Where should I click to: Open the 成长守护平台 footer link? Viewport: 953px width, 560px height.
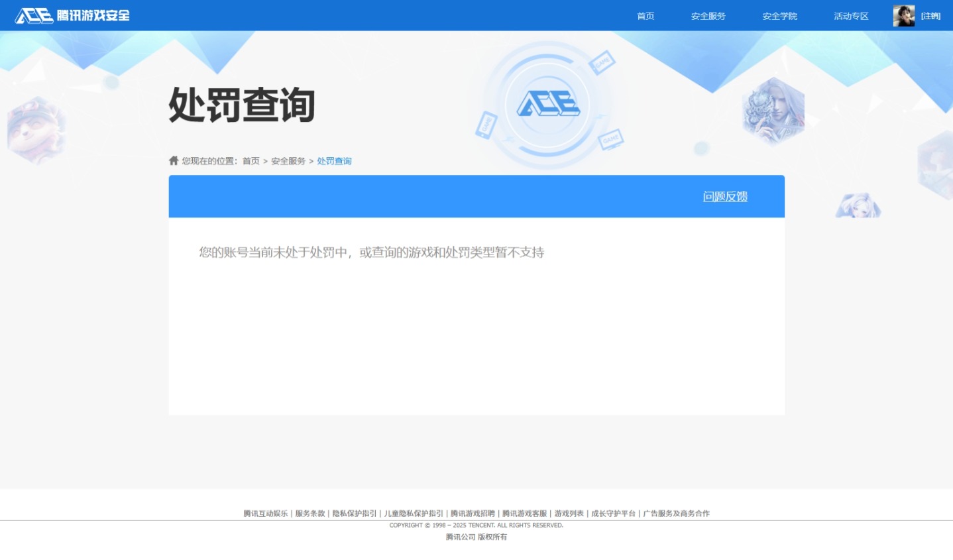(613, 513)
